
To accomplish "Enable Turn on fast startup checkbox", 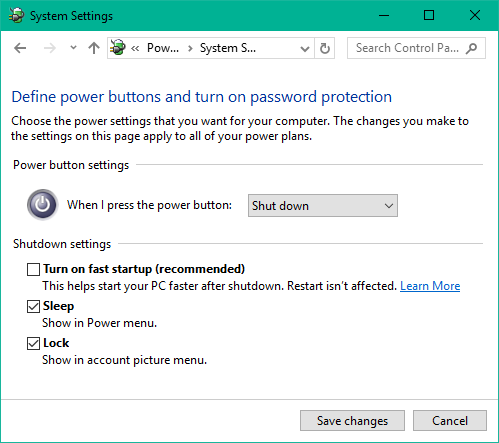I will 33,269.
